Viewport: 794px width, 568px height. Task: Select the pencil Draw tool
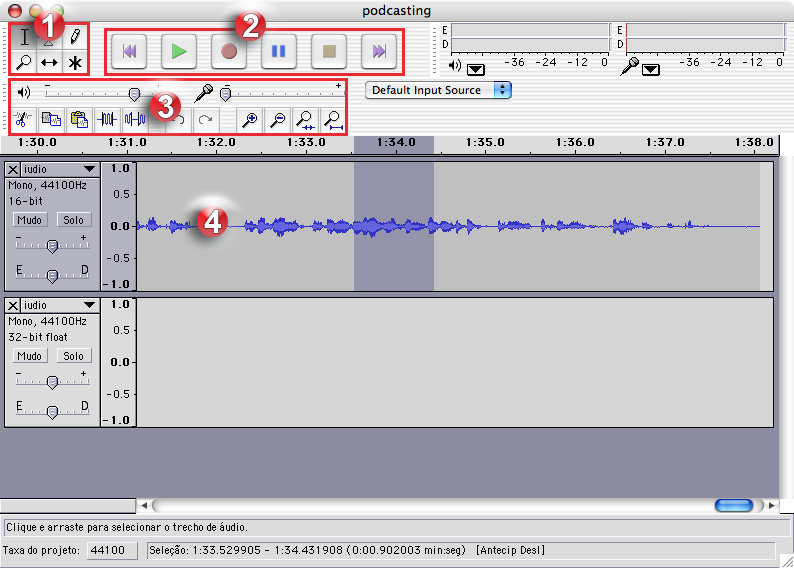click(x=75, y=37)
